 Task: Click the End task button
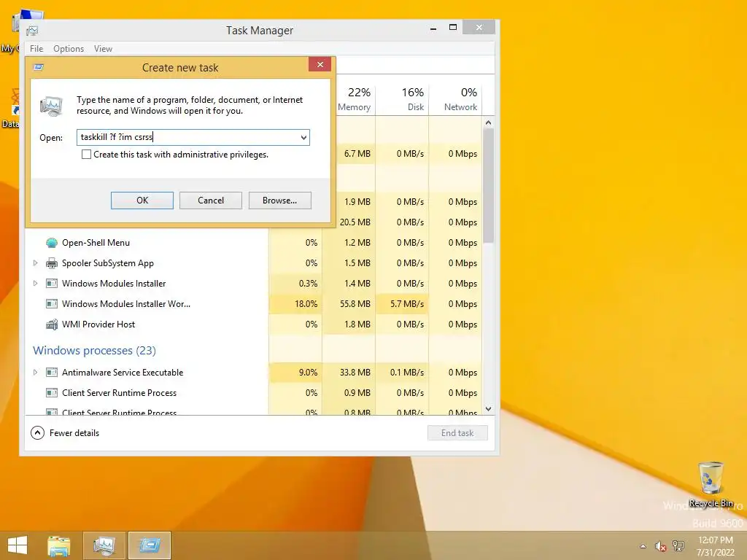pyautogui.click(x=457, y=433)
